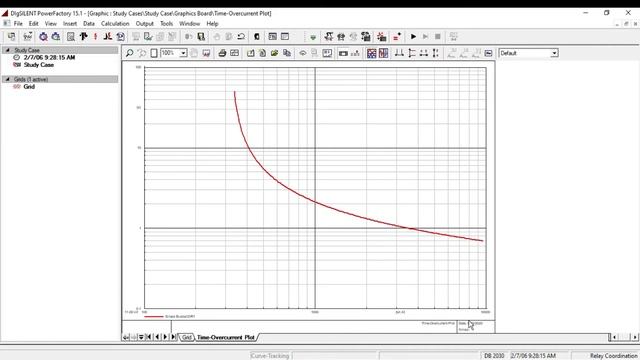Select the Grid entry in project tree

29,87
